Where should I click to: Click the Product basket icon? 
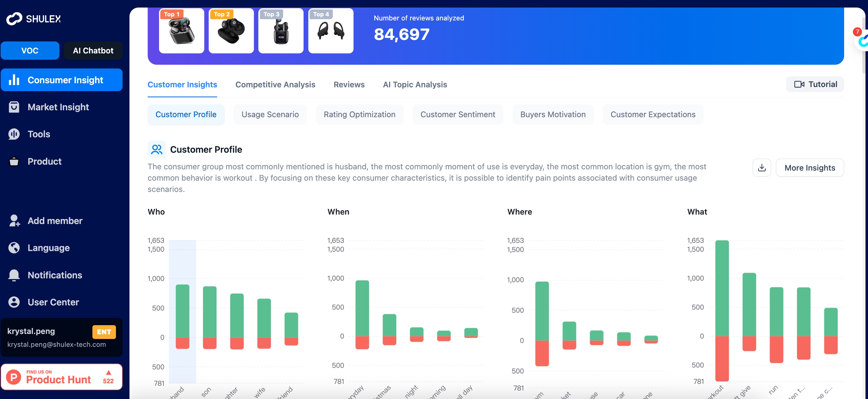coord(14,161)
